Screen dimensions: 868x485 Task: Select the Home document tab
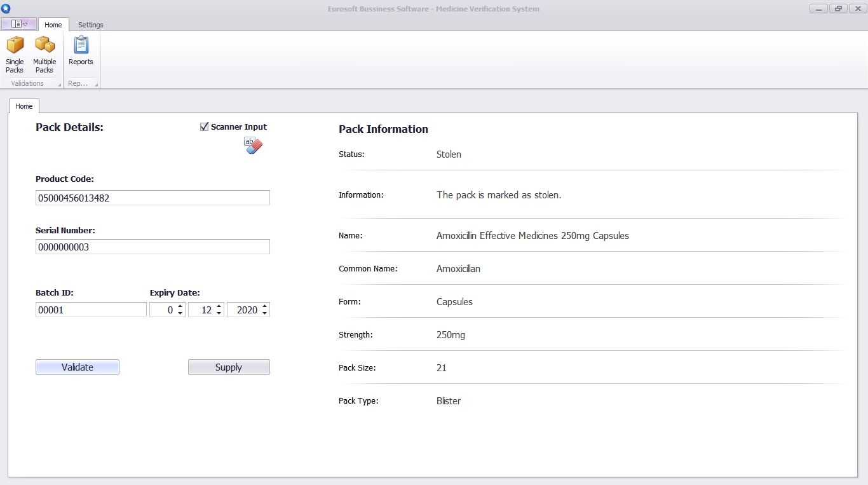tap(24, 106)
